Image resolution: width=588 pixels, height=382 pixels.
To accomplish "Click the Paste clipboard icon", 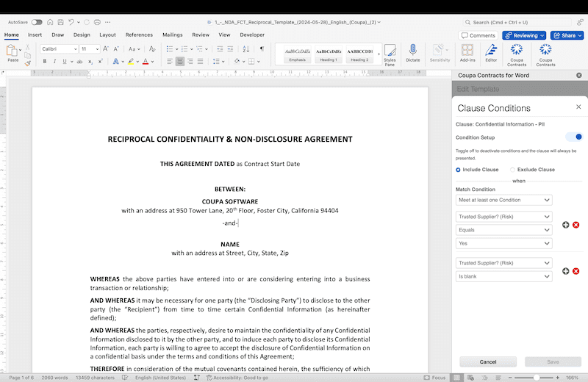I will point(12,51).
